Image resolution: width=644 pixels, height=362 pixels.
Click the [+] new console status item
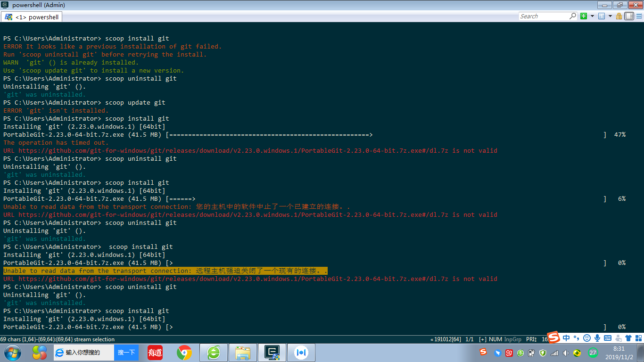483,339
